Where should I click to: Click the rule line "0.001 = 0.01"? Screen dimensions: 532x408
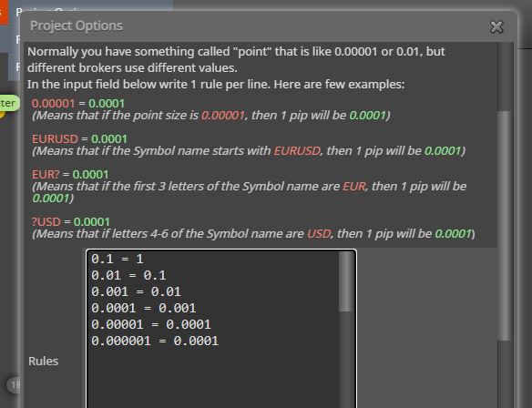tap(136, 291)
